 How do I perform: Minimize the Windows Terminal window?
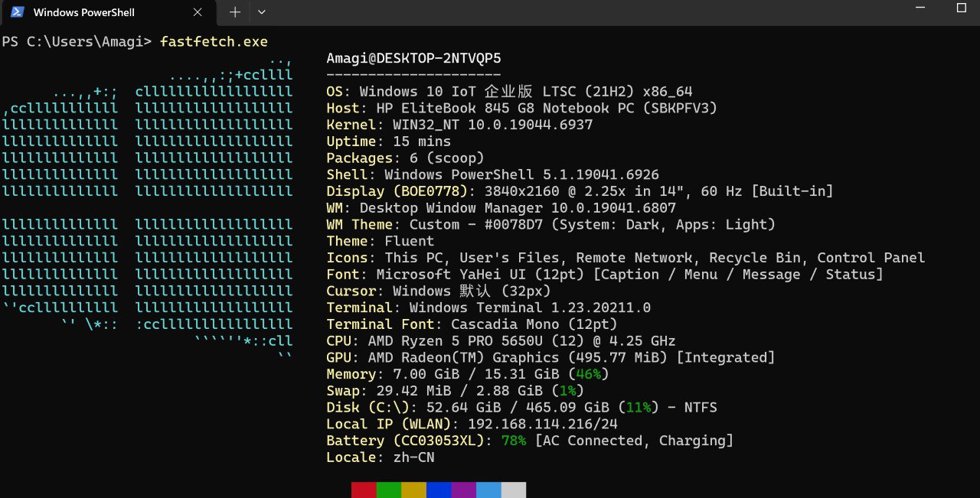click(x=920, y=8)
